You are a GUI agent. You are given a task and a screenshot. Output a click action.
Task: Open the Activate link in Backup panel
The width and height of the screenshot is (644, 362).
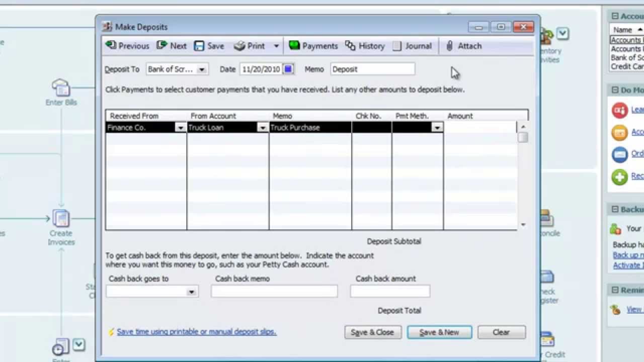tap(628, 265)
